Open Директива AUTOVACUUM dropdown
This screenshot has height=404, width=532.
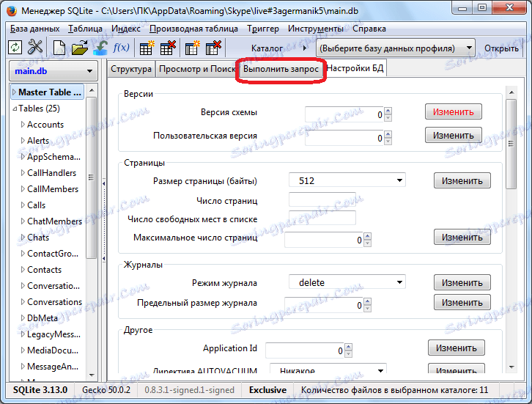tap(328, 368)
